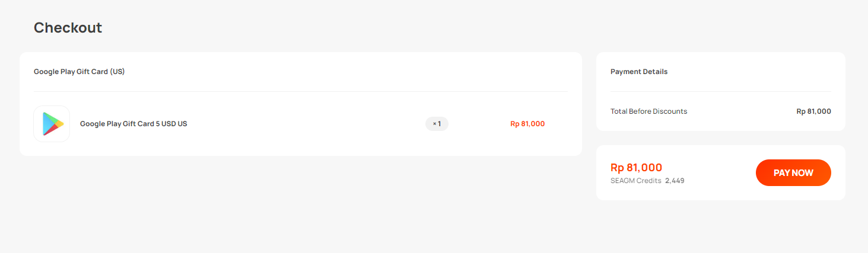The height and width of the screenshot is (253, 868).
Task: Click the "(US)" text in section title
Action: [117, 72]
